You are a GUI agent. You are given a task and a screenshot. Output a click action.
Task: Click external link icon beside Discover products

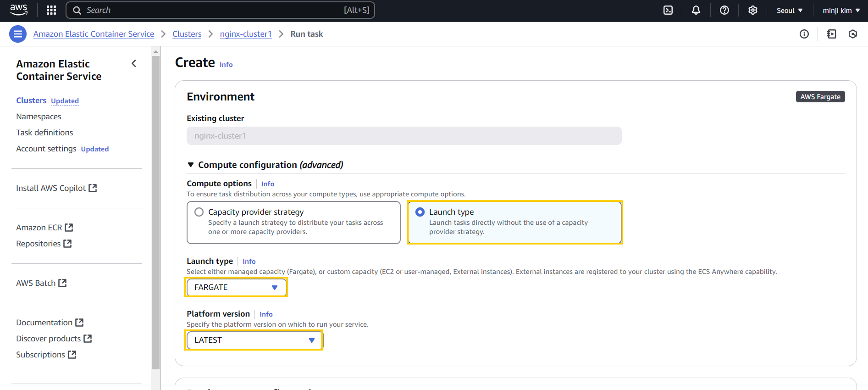88,339
